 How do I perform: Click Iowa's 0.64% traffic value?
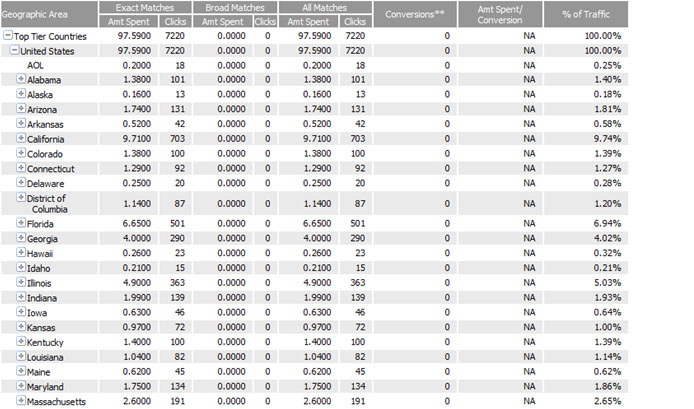[x=607, y=312]
